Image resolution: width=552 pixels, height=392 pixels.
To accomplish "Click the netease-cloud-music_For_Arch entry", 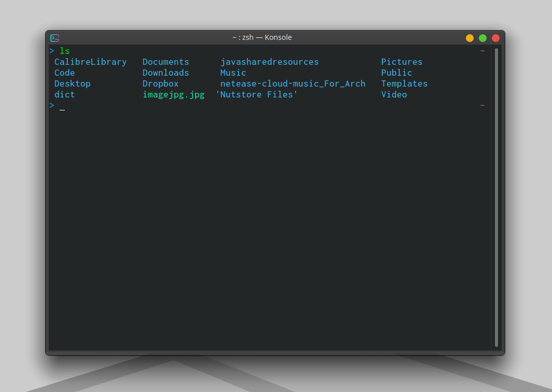I will (x=293, y=84).
